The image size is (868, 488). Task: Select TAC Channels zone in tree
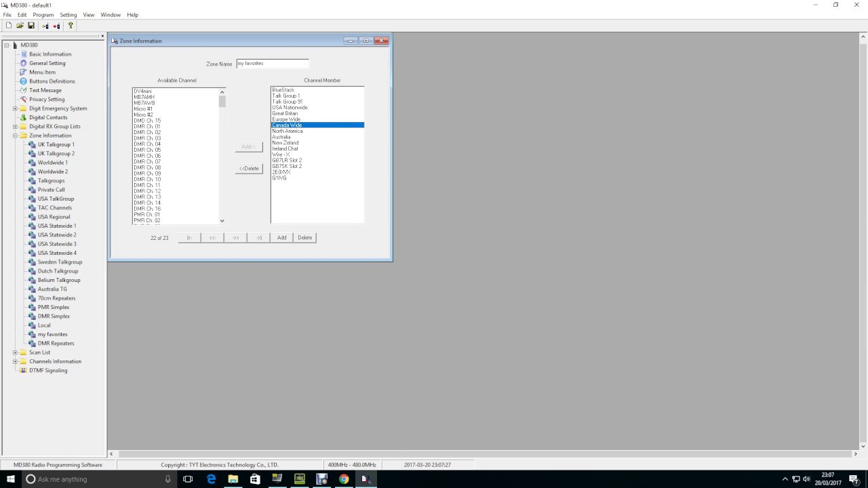pos(55,208)
